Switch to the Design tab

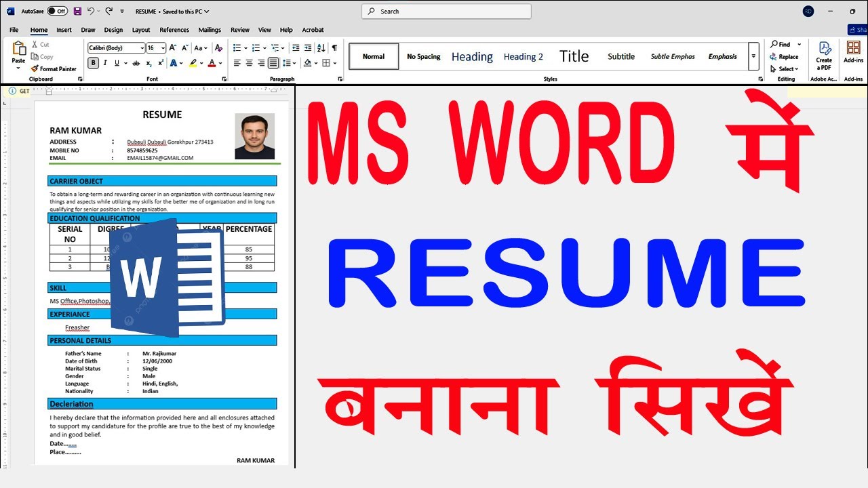(x=113, y=30)
